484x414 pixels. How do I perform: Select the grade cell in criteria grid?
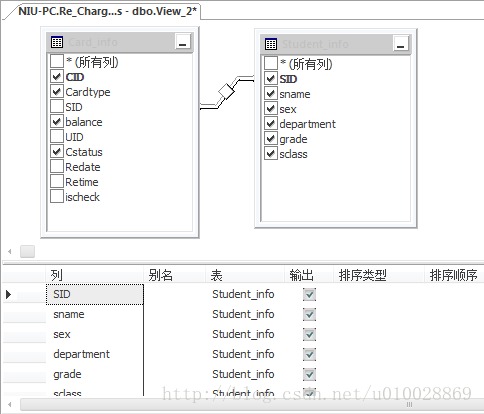point(95,374)
